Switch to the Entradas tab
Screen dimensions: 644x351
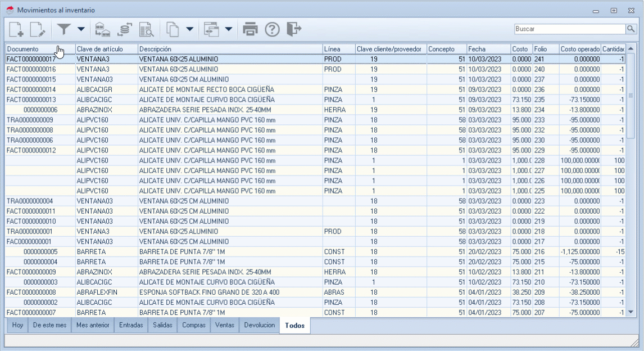click(131, 325)
